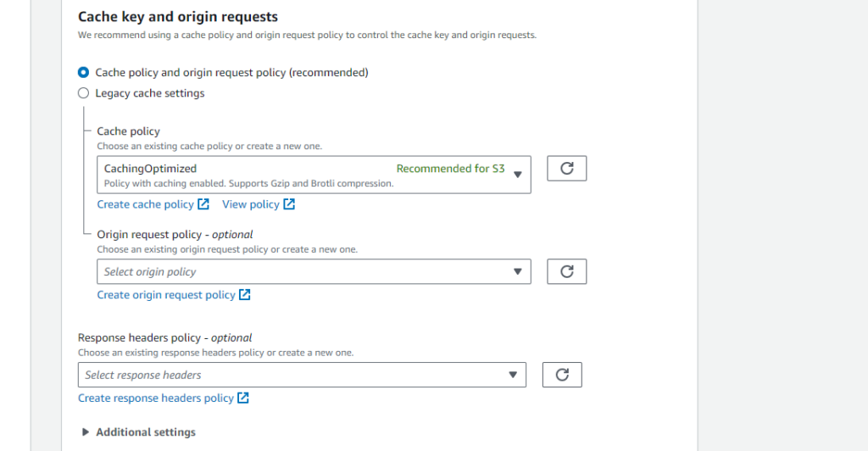Refresh the Cache policy list
The width and height of the screenshot is (868, 451).
click(566, 168)
